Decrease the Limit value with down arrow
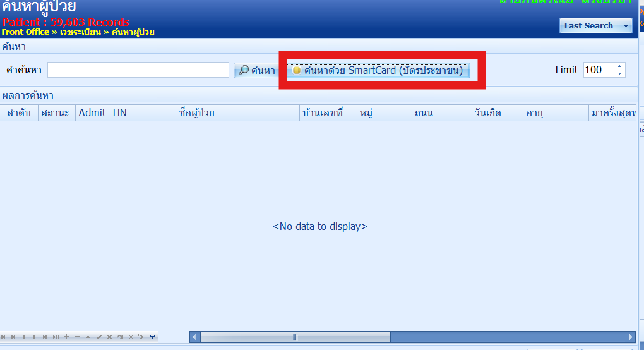 pyautogui.click(x=619, y=74)
